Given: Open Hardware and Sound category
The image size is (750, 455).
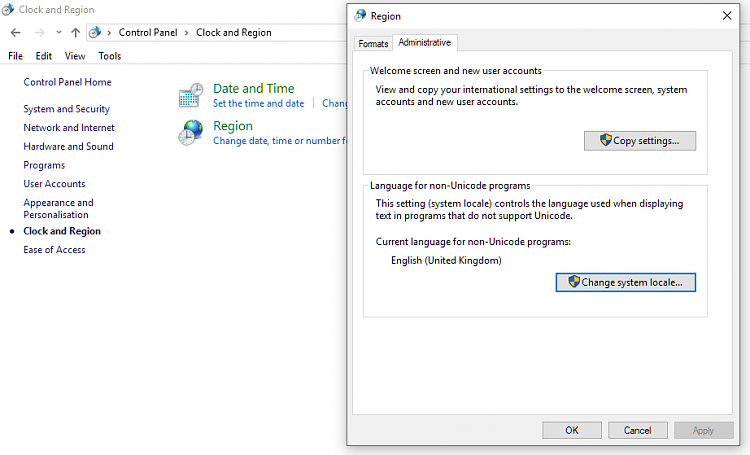Looking at the screenshot, I should [68, 146].
